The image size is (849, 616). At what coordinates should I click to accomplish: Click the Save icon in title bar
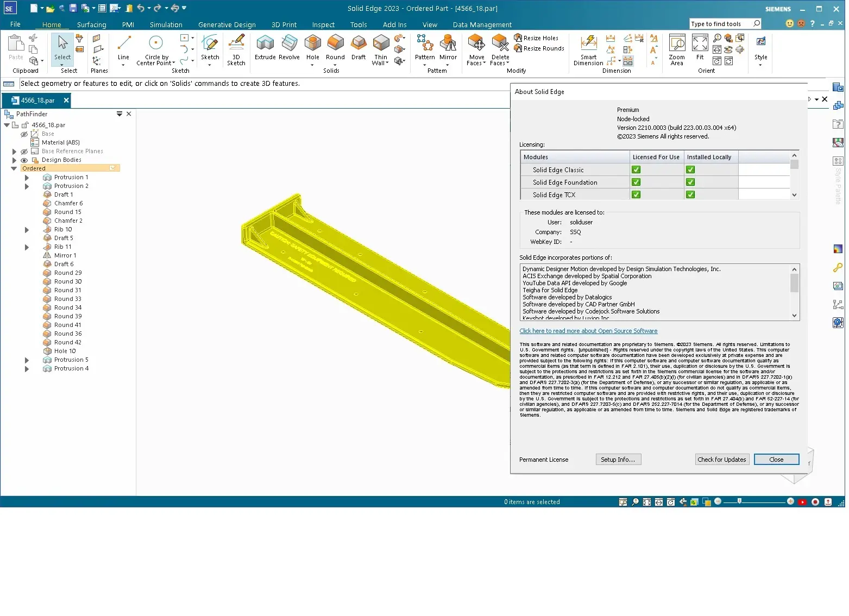coord(73,8)
